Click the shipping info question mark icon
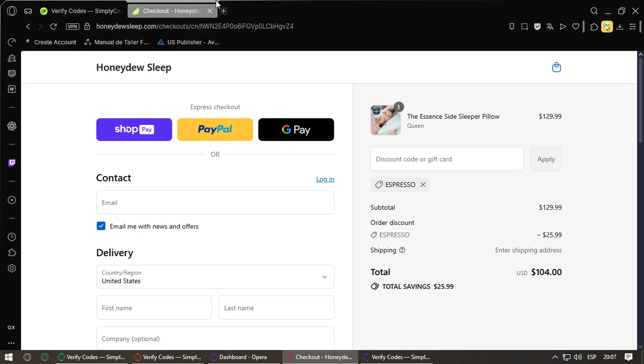The width and height of the screenshot is (644, 364). tap(402, 250)
